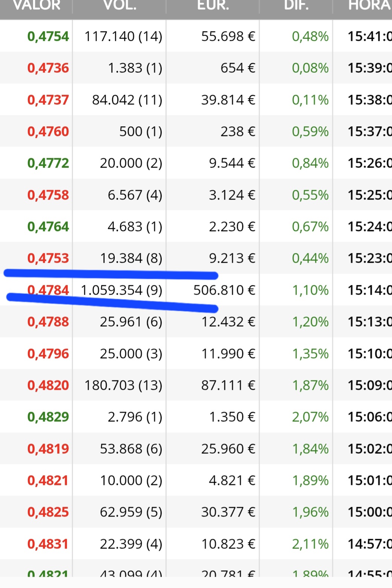Select value 0,4831
Viewport: 392px width, 588px height.
(x=48, y=544)
